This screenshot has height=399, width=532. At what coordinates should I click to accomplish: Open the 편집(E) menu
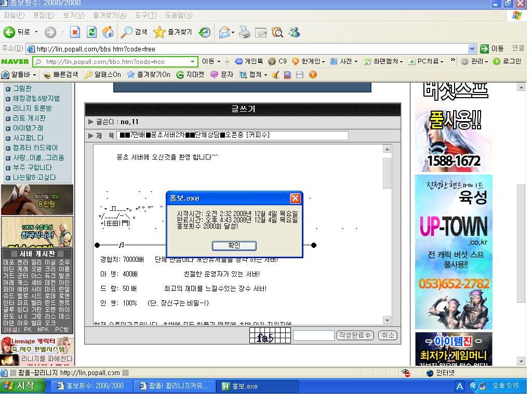[44, 15]
